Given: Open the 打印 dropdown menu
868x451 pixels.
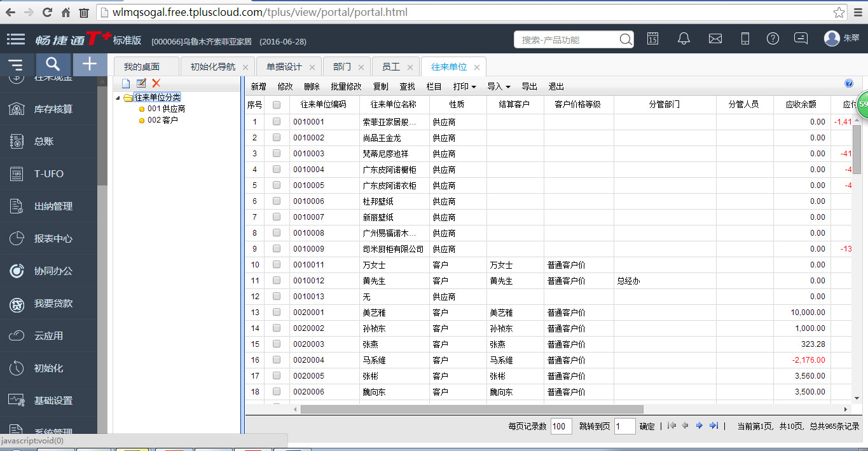Looking at the screenshot, I should click(x=464, y=86).
